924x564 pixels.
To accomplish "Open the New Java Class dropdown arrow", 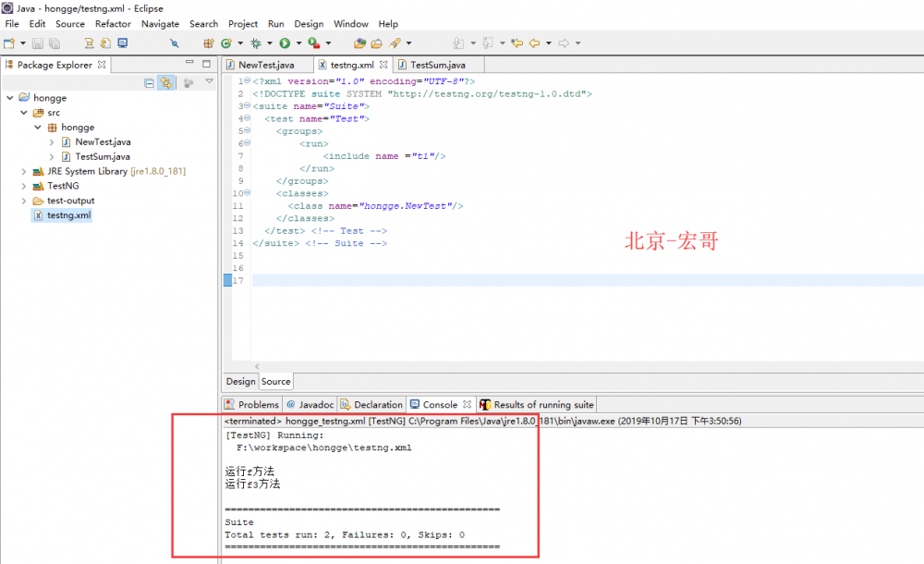I will (240, 43).
